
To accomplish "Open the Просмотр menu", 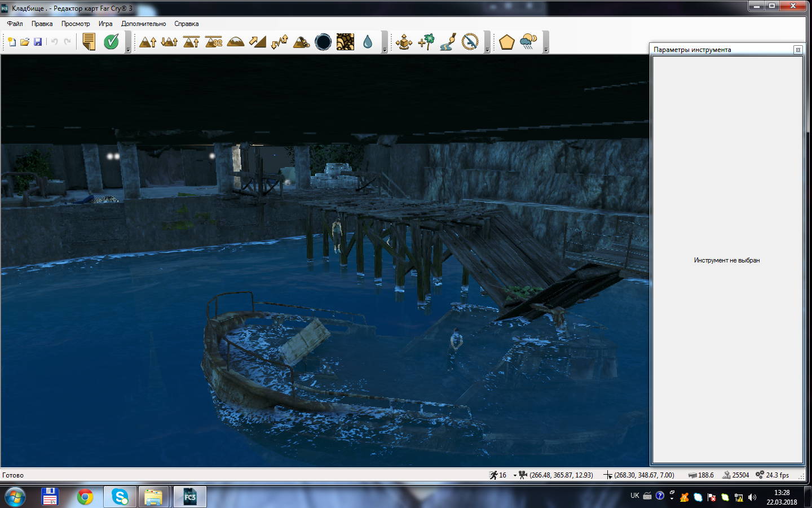I will pos(76,24).
